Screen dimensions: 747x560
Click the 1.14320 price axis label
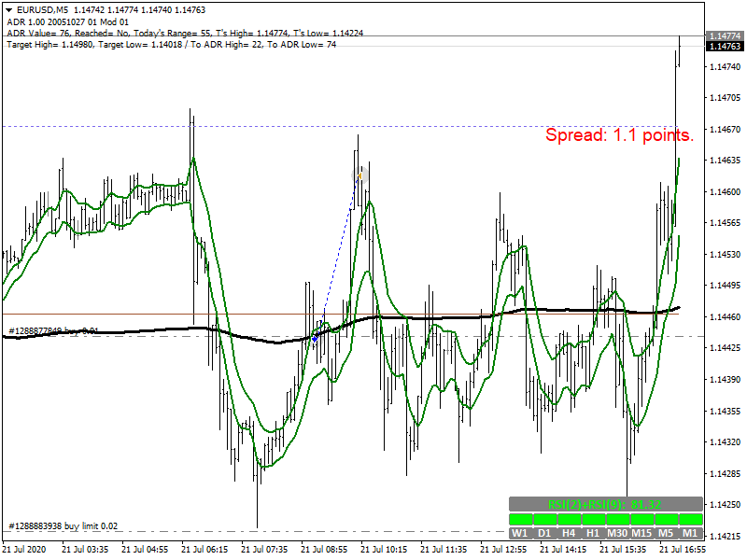click(x=726, y=441)
